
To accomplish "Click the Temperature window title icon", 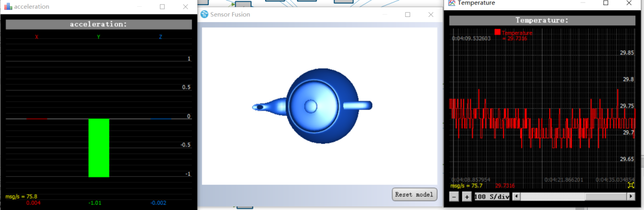I will 452,3.
